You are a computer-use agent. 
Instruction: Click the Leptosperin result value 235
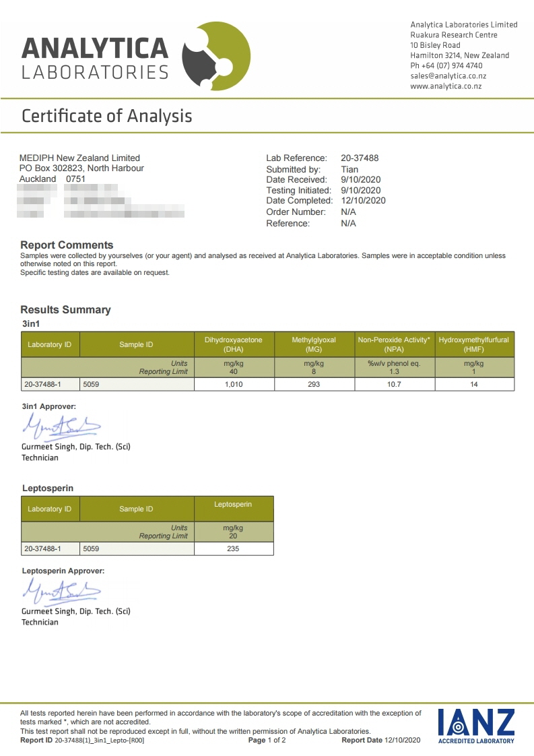[233, 548]
